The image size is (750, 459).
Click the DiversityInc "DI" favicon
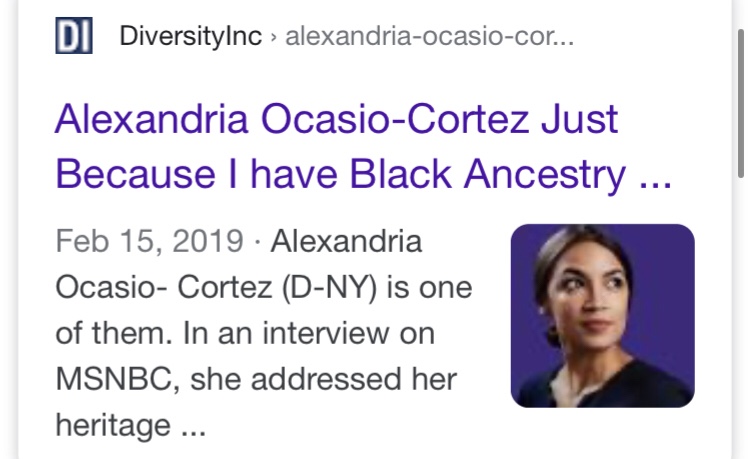(74, 38)
